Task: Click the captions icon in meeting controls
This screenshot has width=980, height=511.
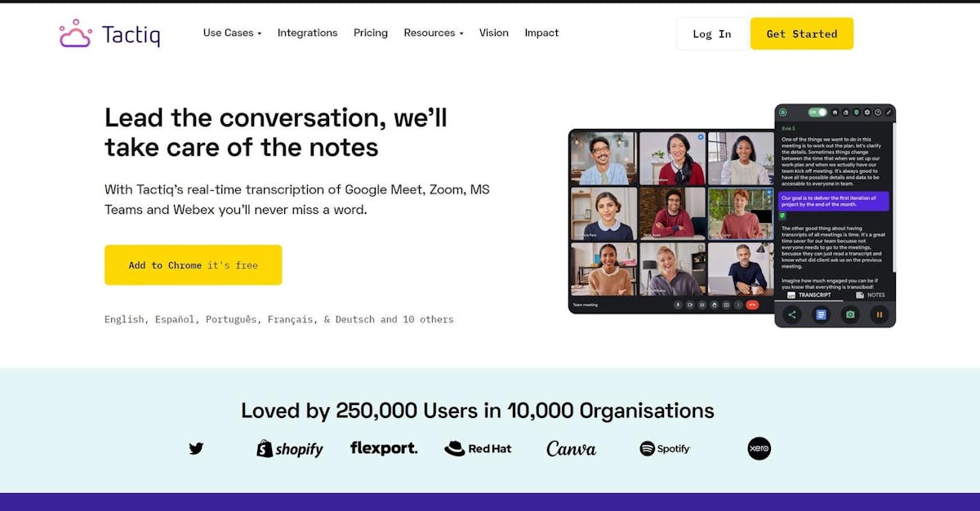Action: tap(702, 305)
